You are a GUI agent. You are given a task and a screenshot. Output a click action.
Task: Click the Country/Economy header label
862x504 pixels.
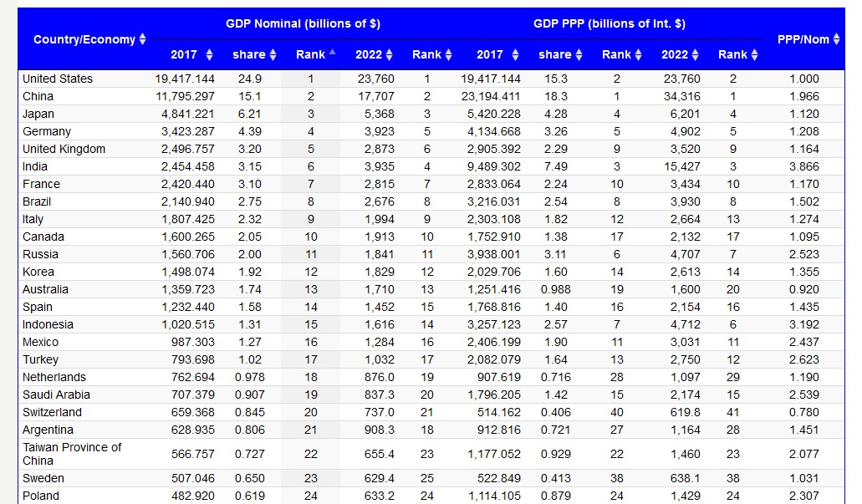click(x=84, y=39)
